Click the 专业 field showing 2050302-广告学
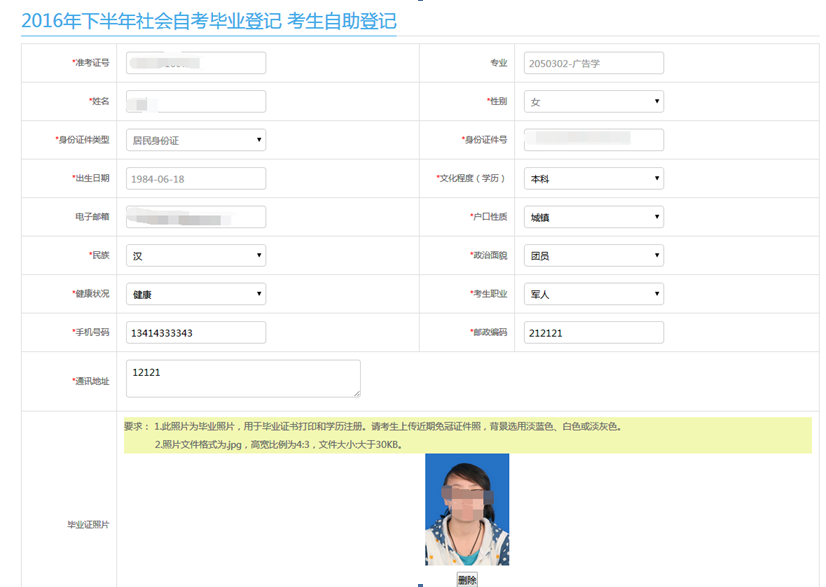Viewport: 826px width, 587px height. point(594,63)
